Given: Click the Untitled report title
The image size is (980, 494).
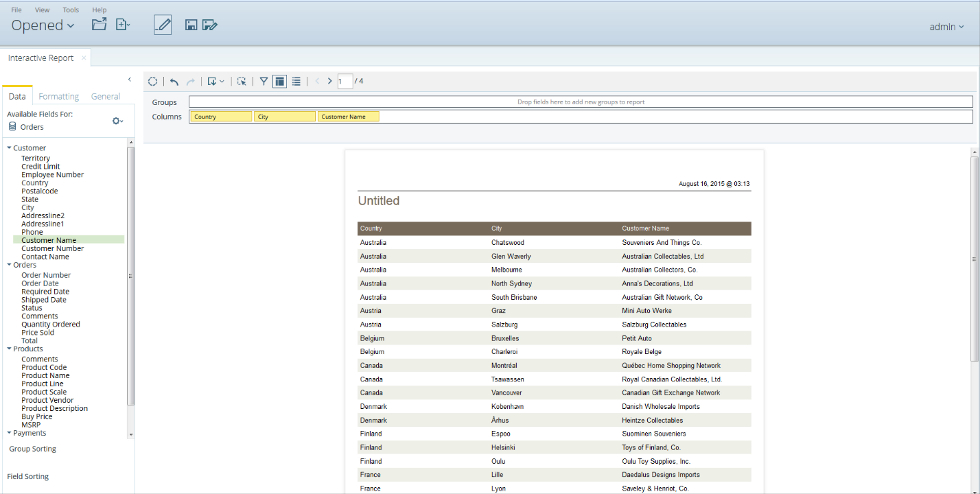Looking at the screenshot, I should click(x=379, y=201).
